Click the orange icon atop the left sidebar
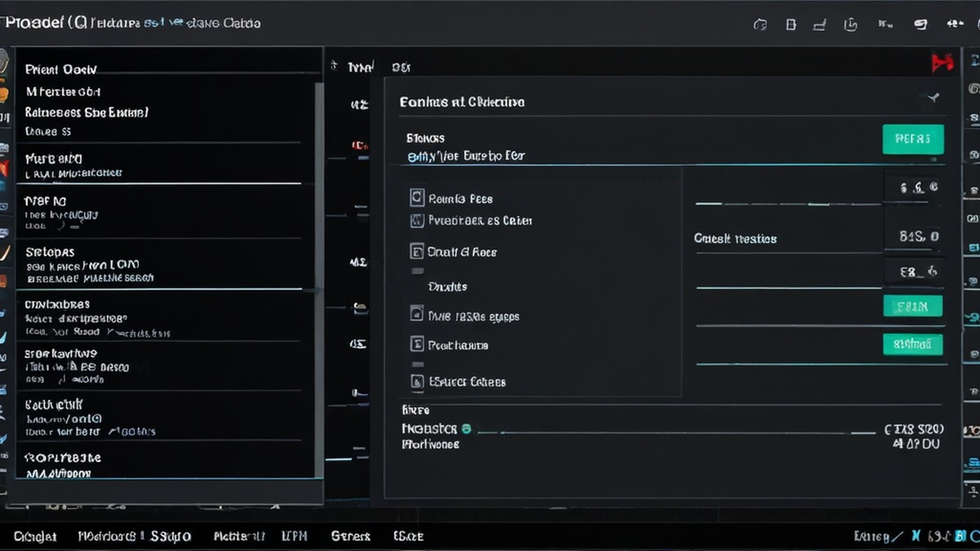The height and width of the screenshot is (551, 980). click(4, 93)
